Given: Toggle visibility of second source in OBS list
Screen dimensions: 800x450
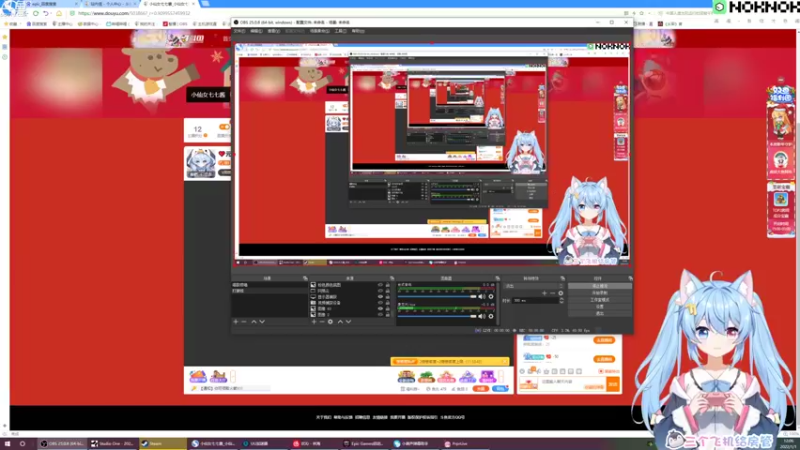Looking at the screenshot, I should [x=380, y=291].
